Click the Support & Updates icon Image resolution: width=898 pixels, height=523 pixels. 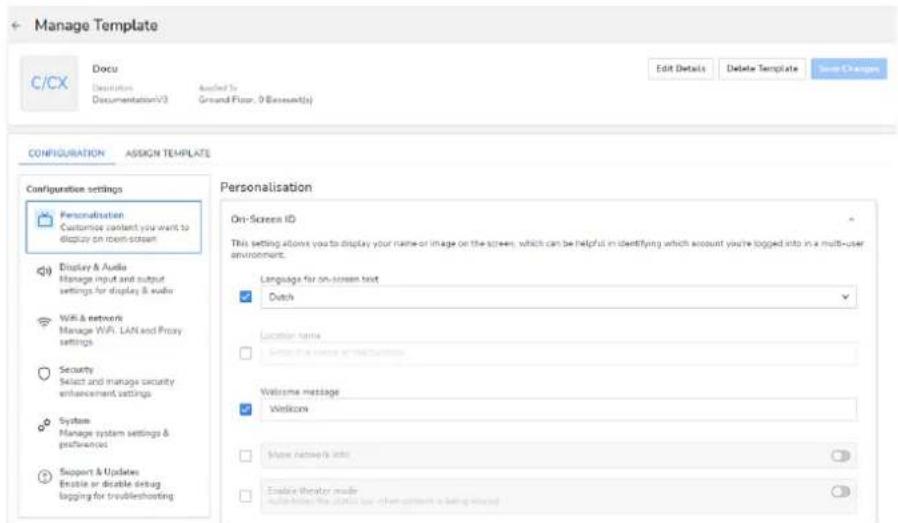44,477
